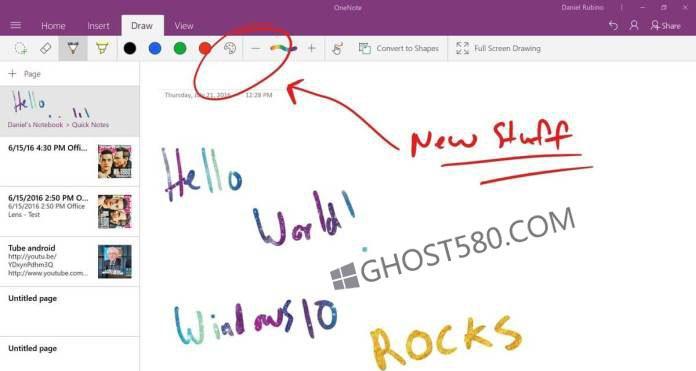Switch to the Home tab
The image size is (696, 371).
[53, 26]
